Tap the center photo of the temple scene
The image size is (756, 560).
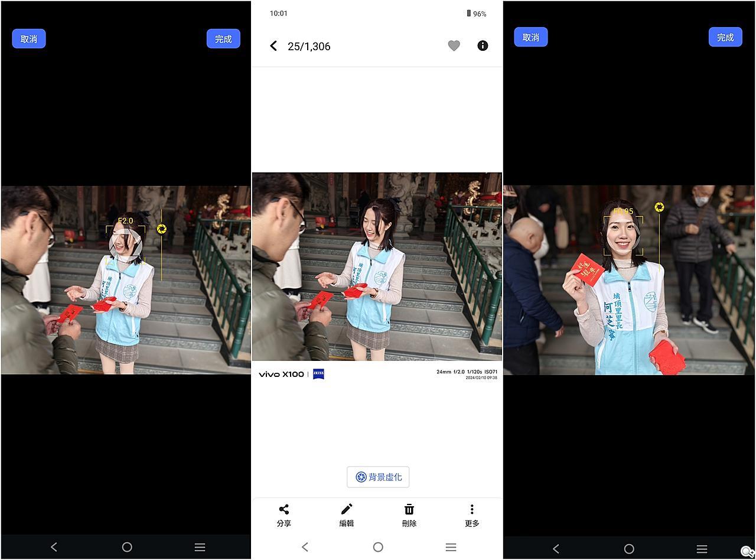pos(377,266)
